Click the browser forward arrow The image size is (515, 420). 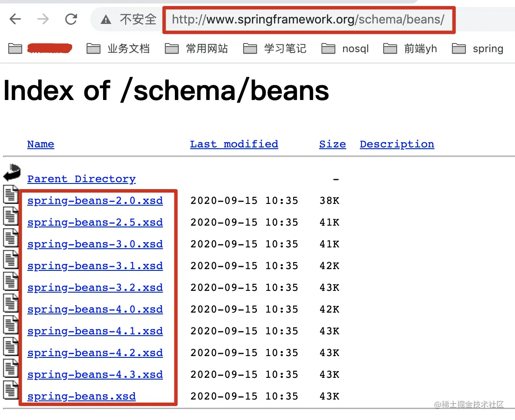click(x=43, y=20)
